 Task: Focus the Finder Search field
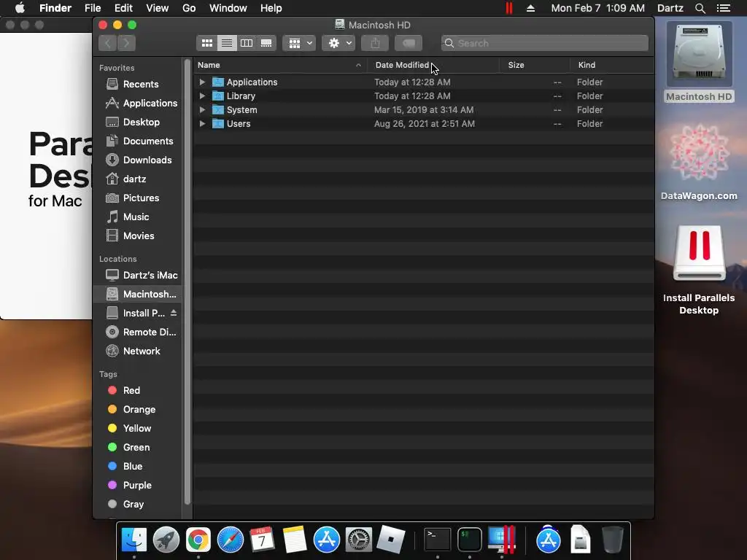click(x=544, y=43)
